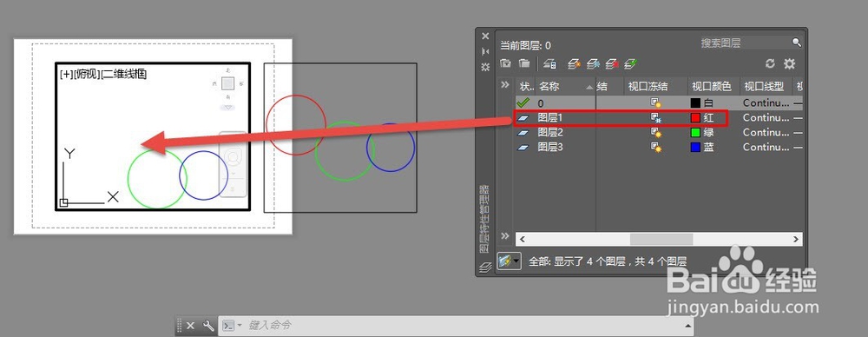Close the layer properties palette
868x337 pixels.
point(485,36)
